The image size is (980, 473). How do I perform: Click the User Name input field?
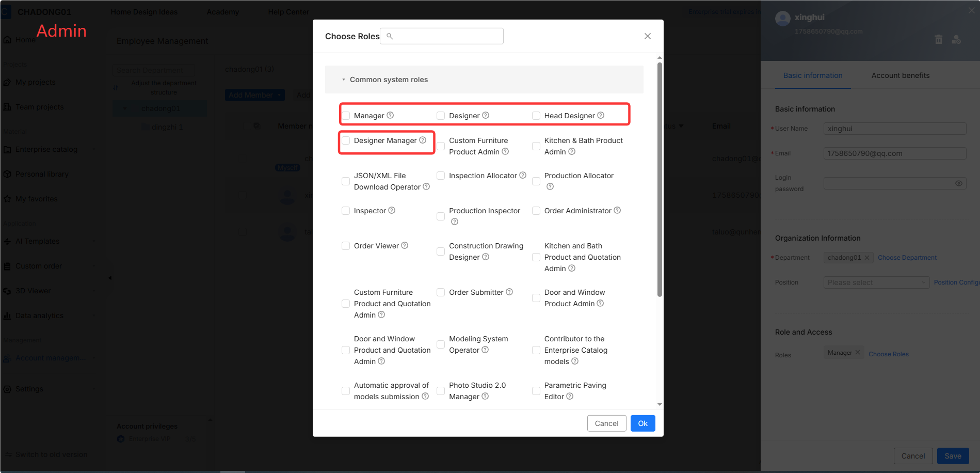(x=895, y=129)
